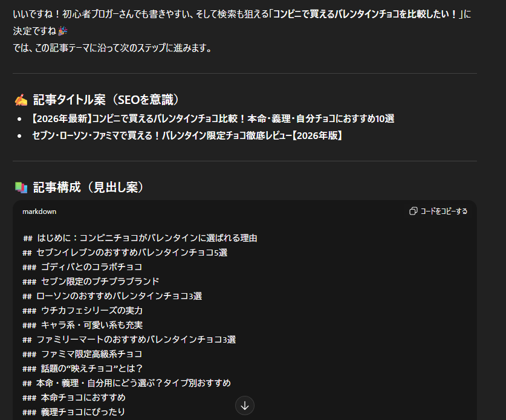This screenshot has height=420, width=506.
Task: Click the 記事タイトル案（SEOを意識） heading
Action: (x=106, y=100)
